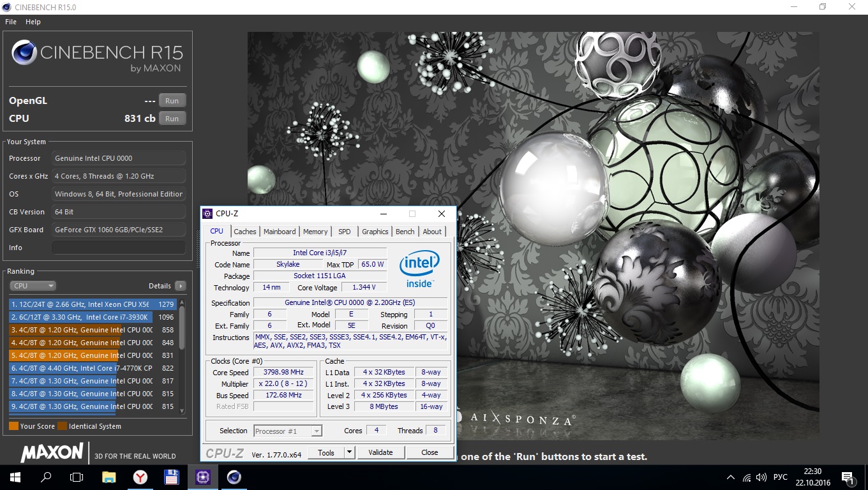Select the highlighted ranking row scoring 831
This screenshot has width=868, height=490.
point(93,355)
